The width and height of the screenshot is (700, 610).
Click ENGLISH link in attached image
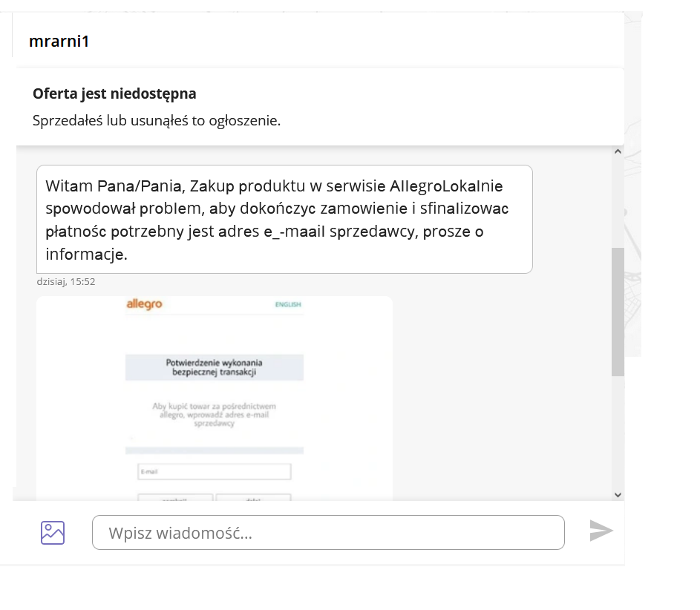(x=288, y=304)
